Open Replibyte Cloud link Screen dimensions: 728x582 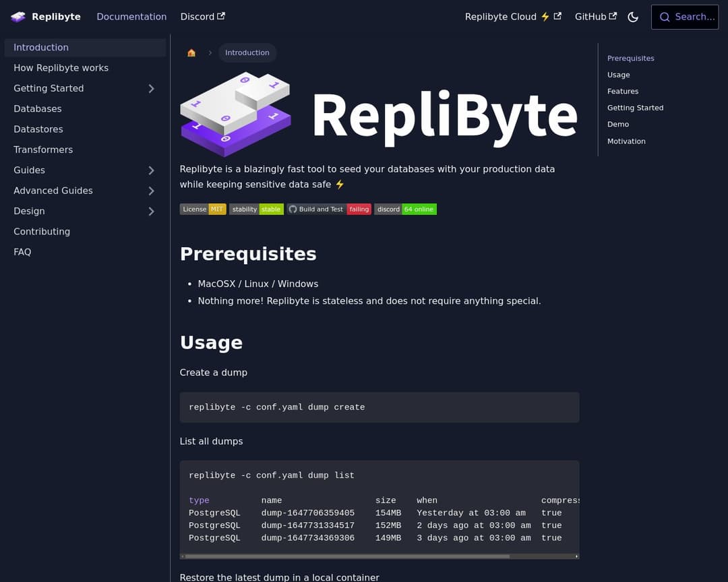click(x=513, y=17)
